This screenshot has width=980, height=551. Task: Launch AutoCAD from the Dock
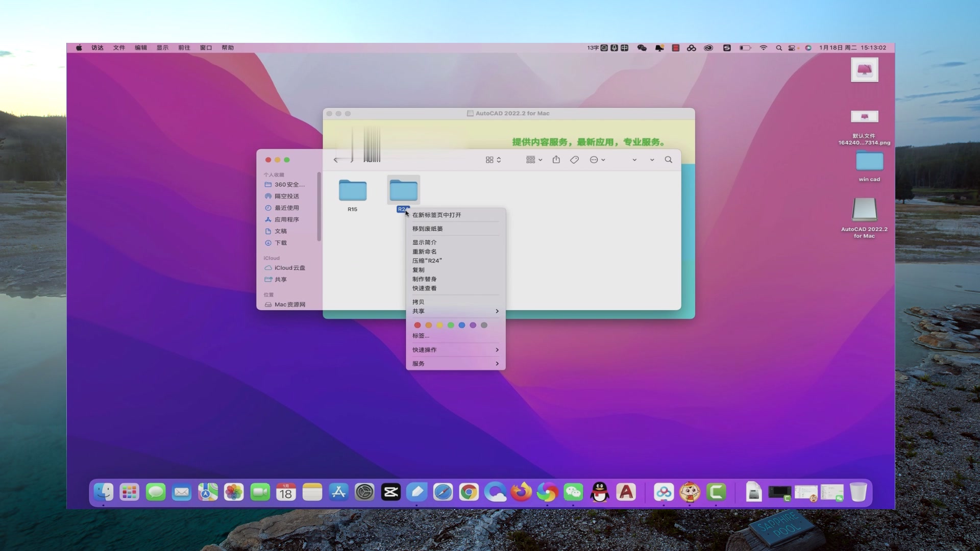point(626,492)
